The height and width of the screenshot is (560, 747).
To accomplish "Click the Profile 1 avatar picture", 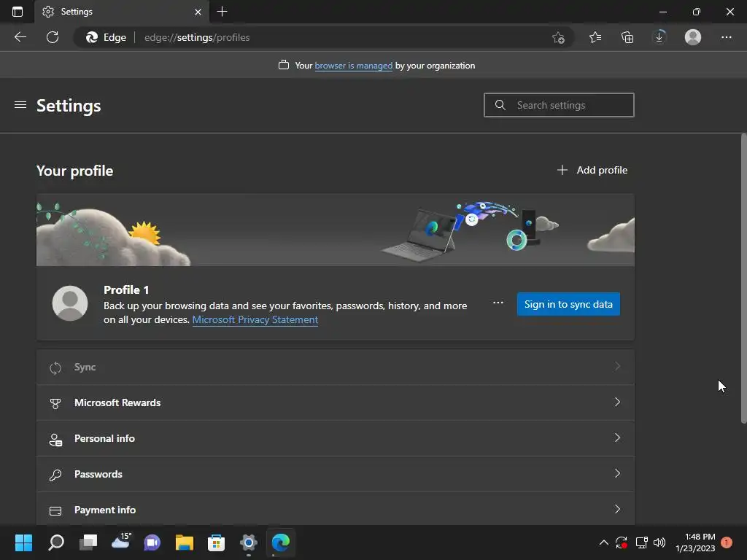I will coord(70,303).
